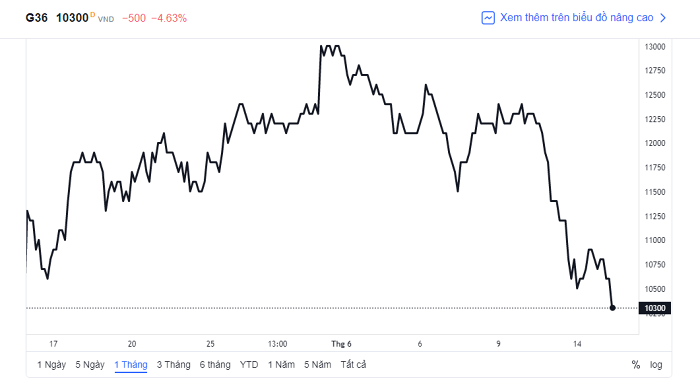This screenshot has height=381, width=700.
Task: Select the 5 Ngày range
Action: click(x=90, y=364)
